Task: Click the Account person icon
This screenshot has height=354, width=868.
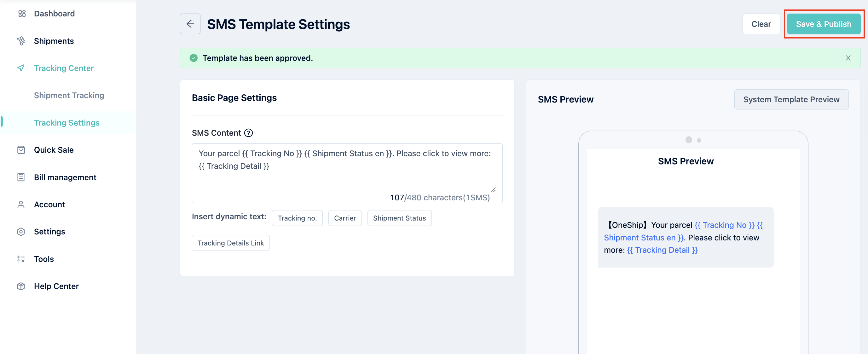Action: (x=21, y=204)
